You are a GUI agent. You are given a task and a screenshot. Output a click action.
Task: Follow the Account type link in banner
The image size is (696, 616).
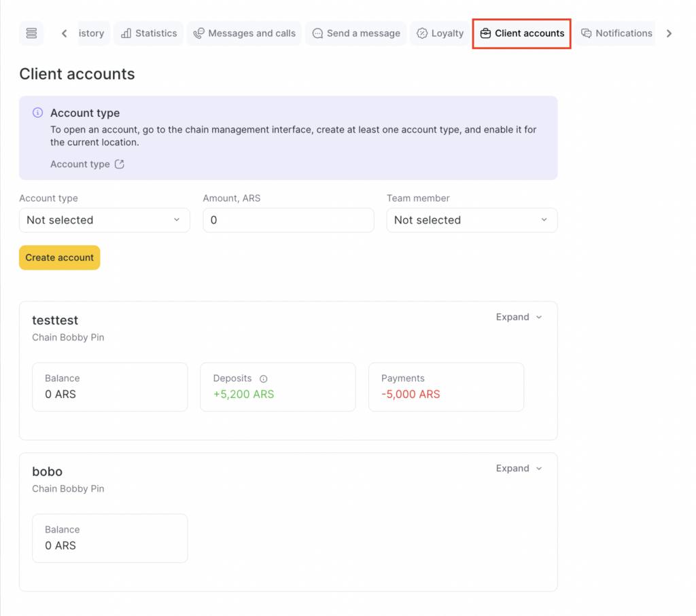[x=80, y=164]
